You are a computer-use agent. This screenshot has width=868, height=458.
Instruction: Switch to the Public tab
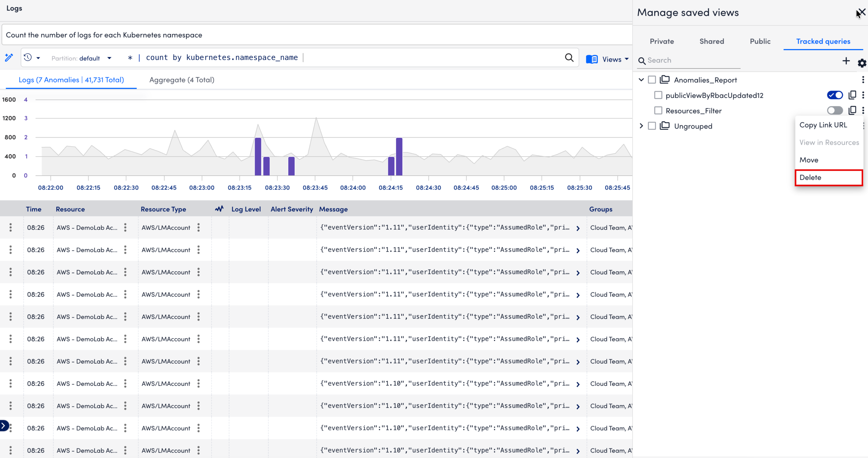tap(760, 41)
